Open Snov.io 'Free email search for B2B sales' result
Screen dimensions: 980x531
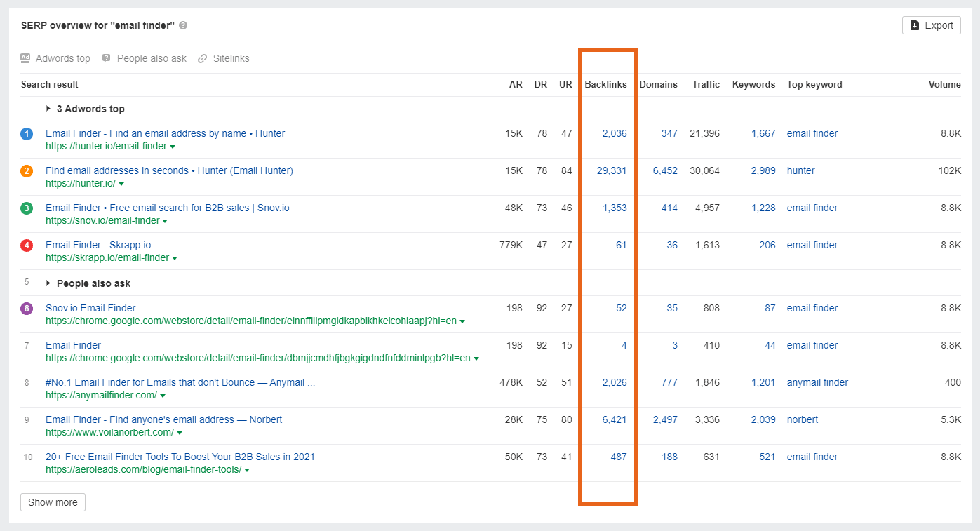coord(167,208)
